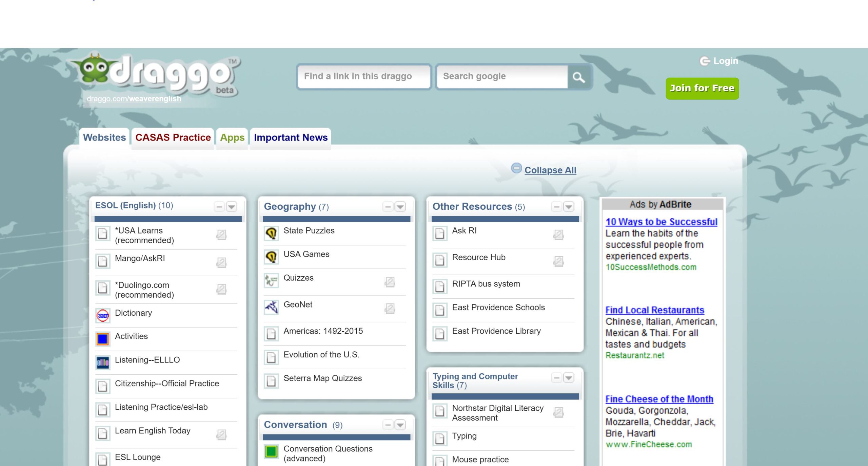Open note icon beside Resource Hub
Image resolution: width=868 pixels, height=466 pixels.
[x=558, y=261]
